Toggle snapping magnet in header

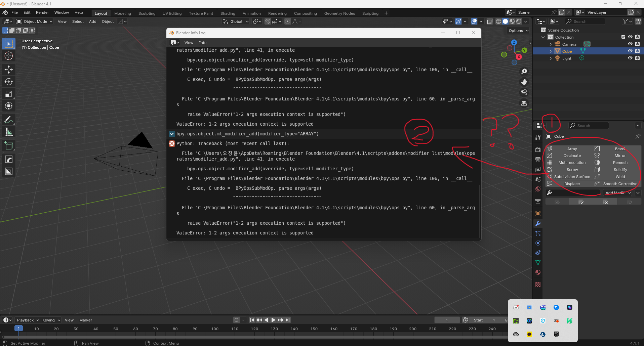[x=268, y=21]
